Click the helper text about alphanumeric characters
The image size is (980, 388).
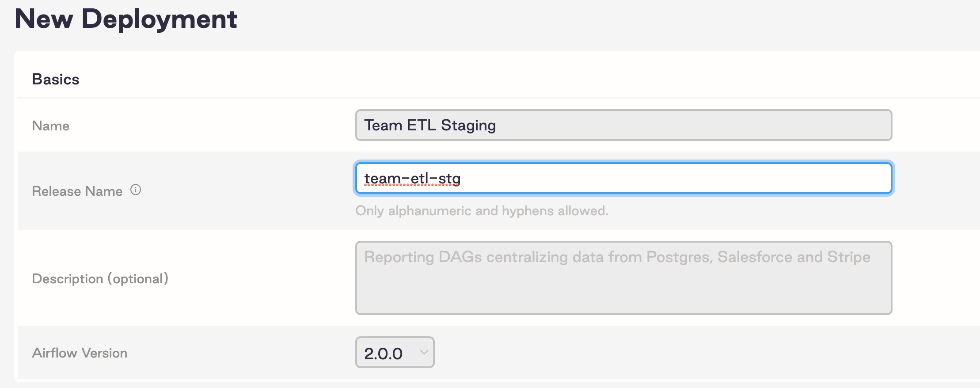pos(481,211)
